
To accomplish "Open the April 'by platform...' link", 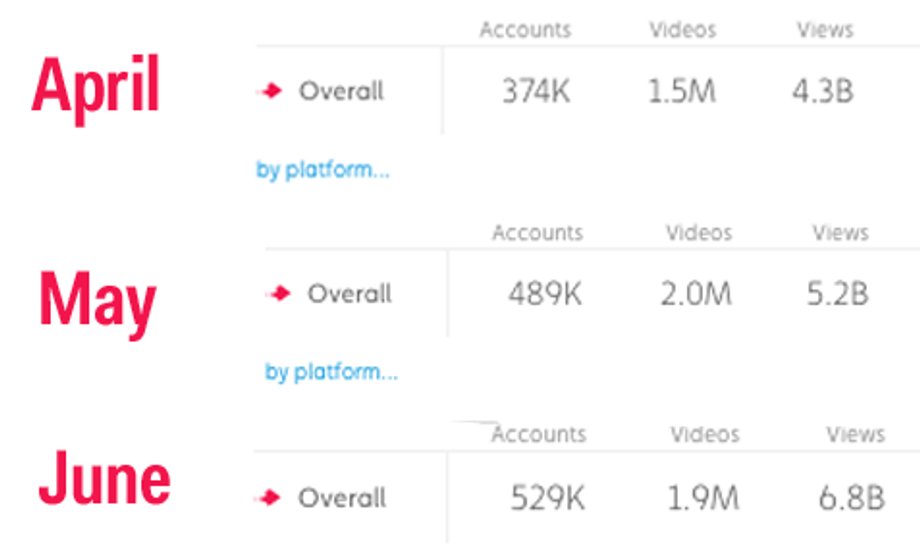I will pos(323,171).
